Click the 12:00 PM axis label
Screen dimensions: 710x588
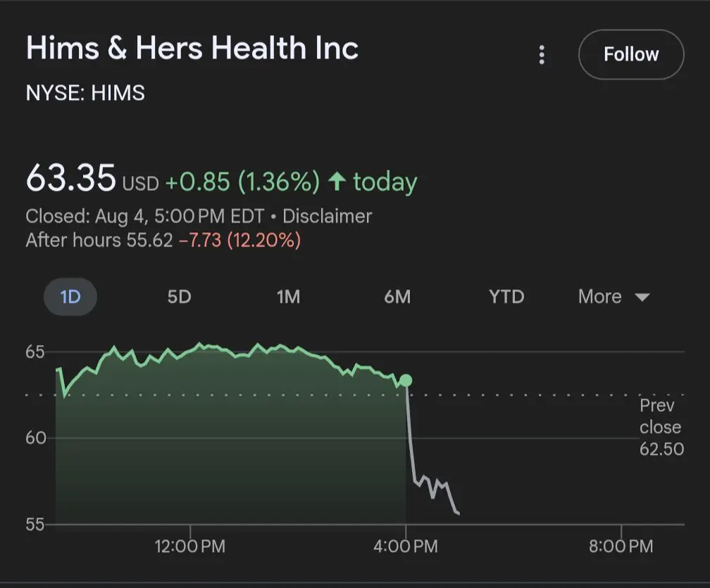pos(190,546)
